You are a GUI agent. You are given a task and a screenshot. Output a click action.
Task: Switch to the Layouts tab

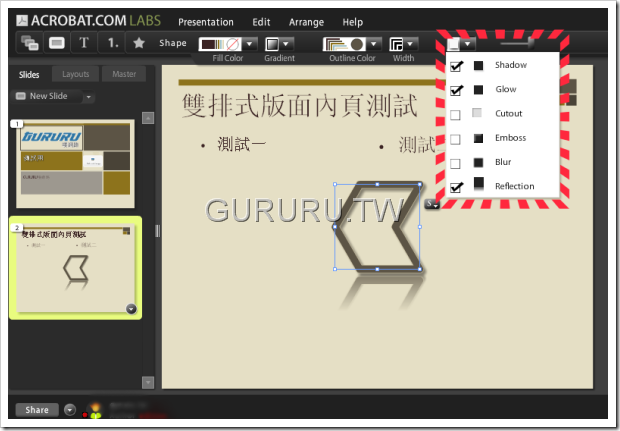(x=76, y=74)
